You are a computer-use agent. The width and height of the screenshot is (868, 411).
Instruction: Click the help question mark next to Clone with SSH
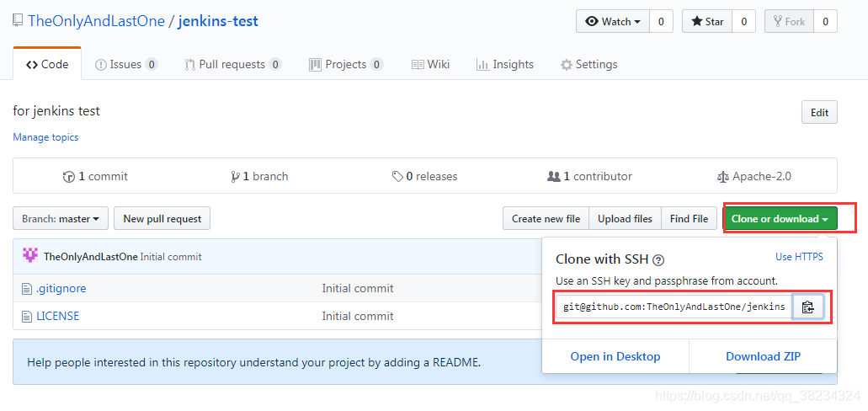tap(658, 259)
